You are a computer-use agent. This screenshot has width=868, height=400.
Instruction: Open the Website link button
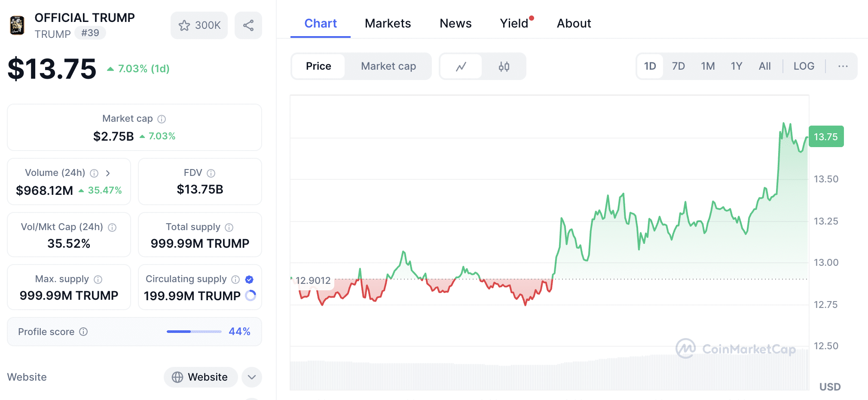click(200, 377)
